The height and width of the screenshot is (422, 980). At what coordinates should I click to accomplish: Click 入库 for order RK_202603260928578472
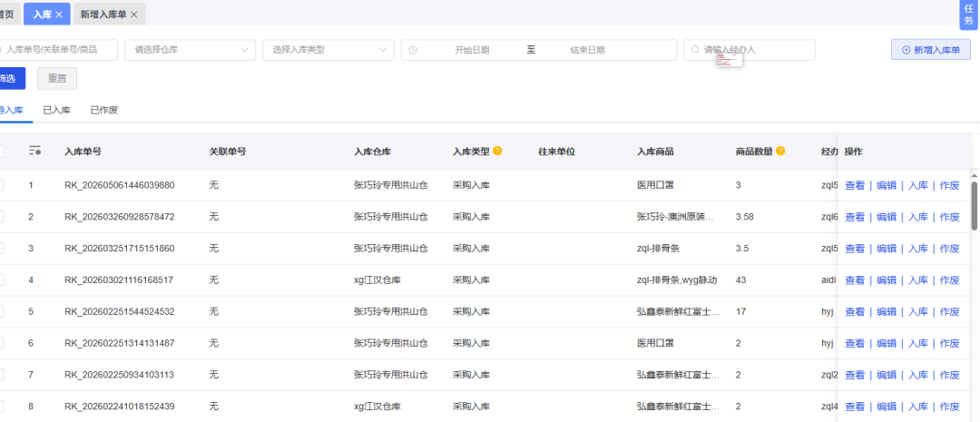(x=918, y=217)
